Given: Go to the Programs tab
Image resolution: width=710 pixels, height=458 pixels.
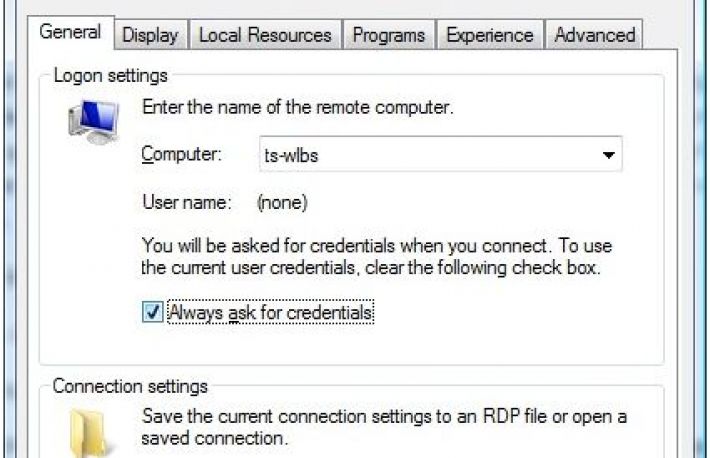Looking at the screenshot, I should 389,35.
